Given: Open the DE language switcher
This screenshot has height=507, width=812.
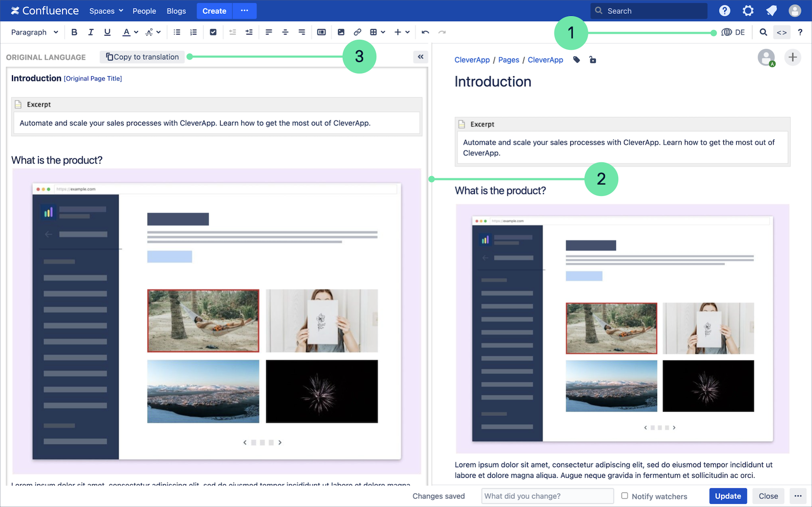Looking at the screenshot, I should coord(733,32).
